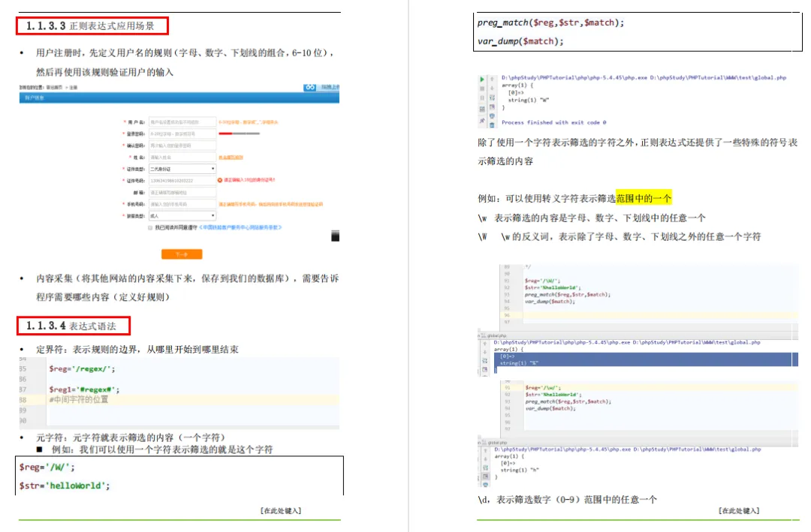Click the blue 12306 infinity logo on the banner
Viewport: 811px width, 532px height.
point(310,87)
